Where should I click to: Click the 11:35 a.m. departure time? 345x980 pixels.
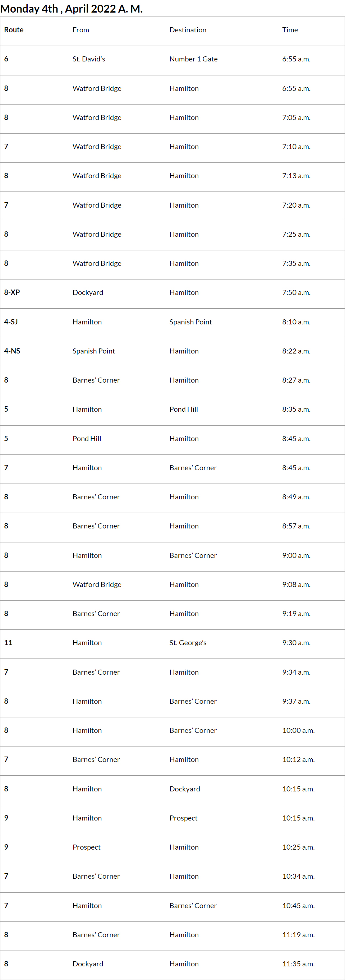tap(298, 963)
